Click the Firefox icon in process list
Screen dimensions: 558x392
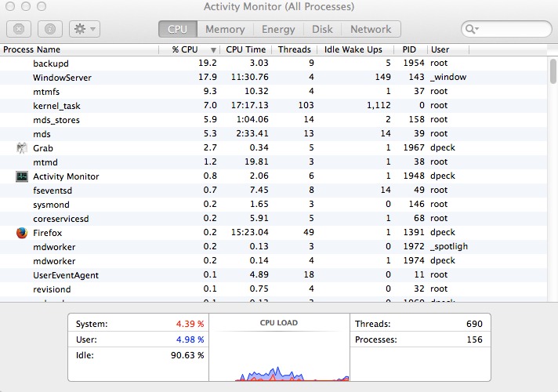[22, 233]
